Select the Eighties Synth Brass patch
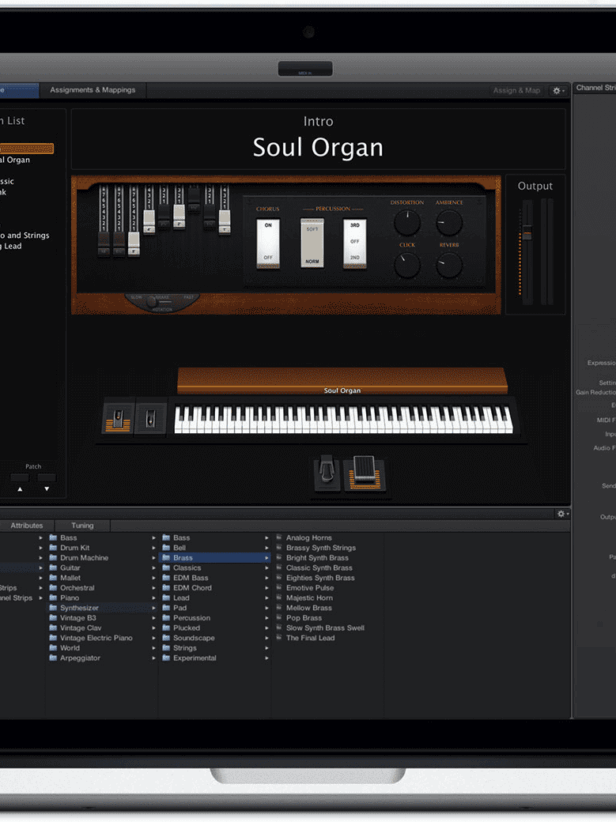Image resolution: width=616 pixels, height=822 pixels. pyautogui.click(x=320, y=578)
